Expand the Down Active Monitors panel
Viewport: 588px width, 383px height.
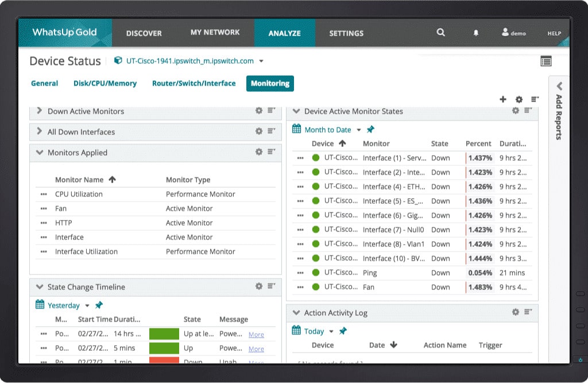tap(40, 111)
